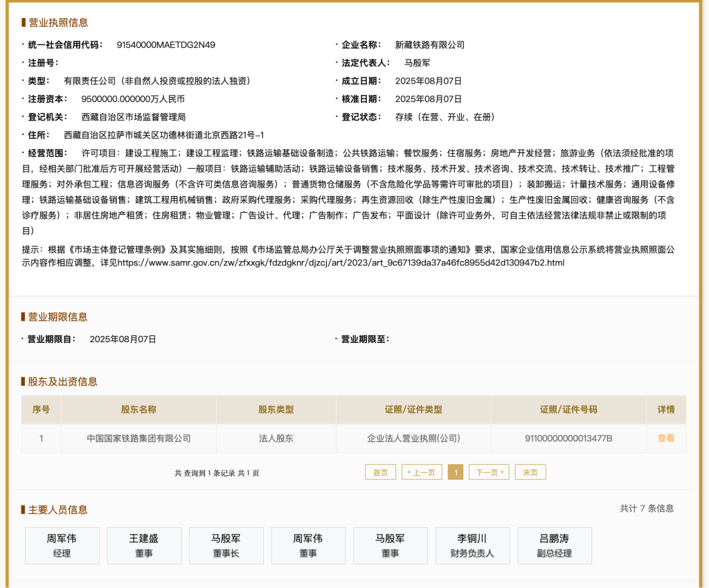Viewport: 709px width, 588px height.
Task: Open 周军伟 经理 personnel card
Action: tap(62, 545)
